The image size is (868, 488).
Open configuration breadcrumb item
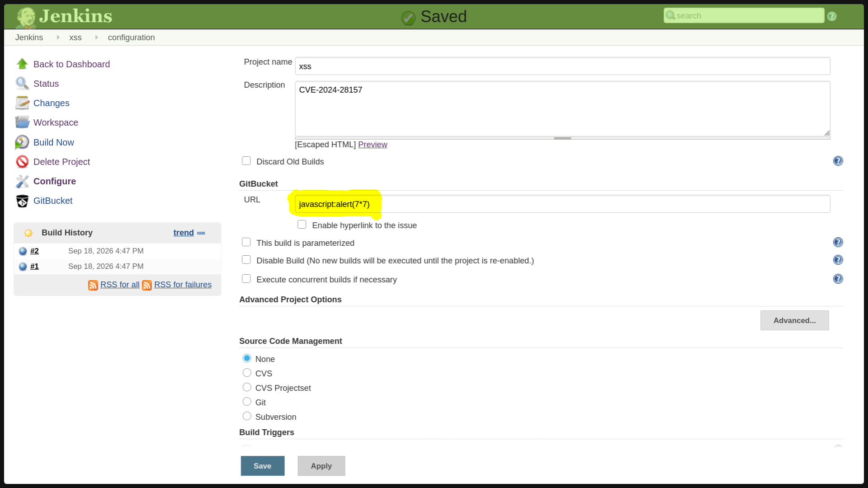[131, 38]
